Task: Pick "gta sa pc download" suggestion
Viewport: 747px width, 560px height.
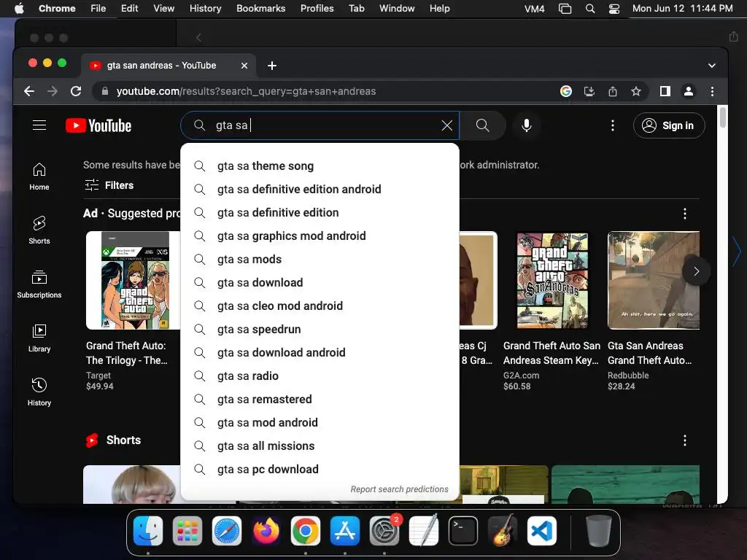Action: [x=320, y=470]
